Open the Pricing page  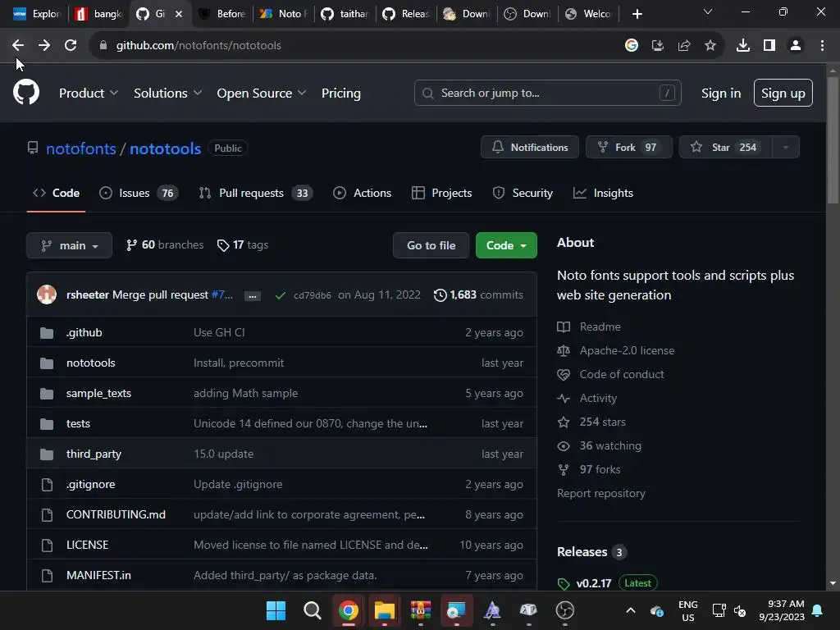point(340,94)
